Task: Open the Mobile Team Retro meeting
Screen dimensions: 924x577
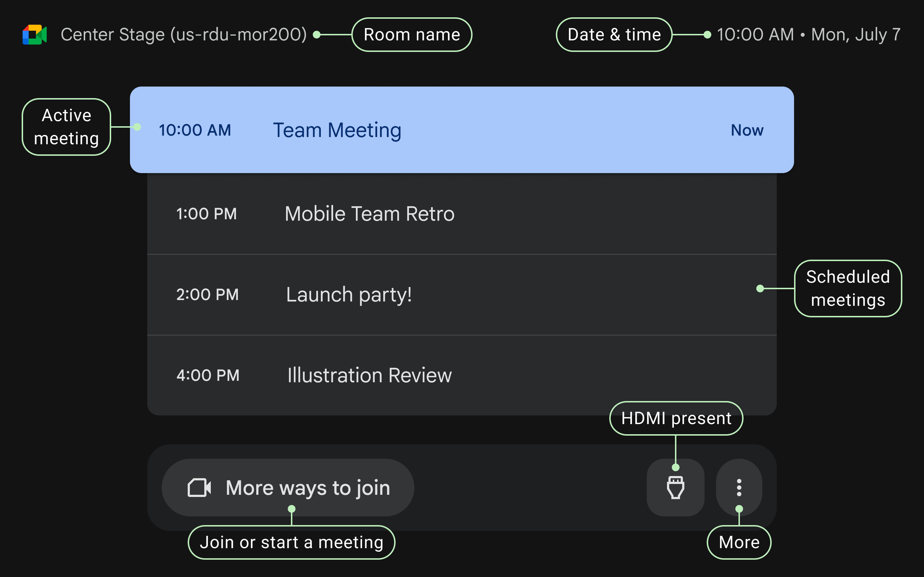Action: pos(369,214)
